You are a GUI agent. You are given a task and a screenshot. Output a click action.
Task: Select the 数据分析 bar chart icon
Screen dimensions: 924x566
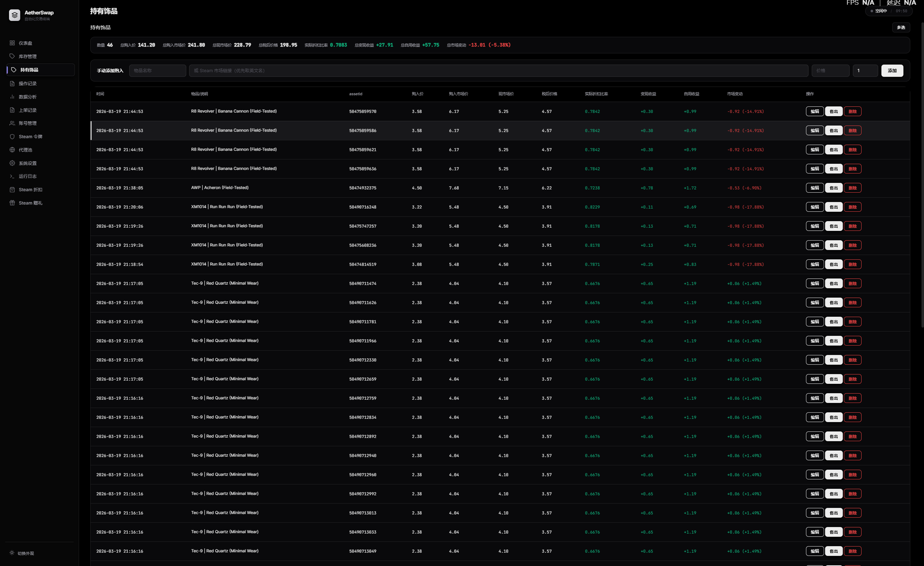point(12,97)
